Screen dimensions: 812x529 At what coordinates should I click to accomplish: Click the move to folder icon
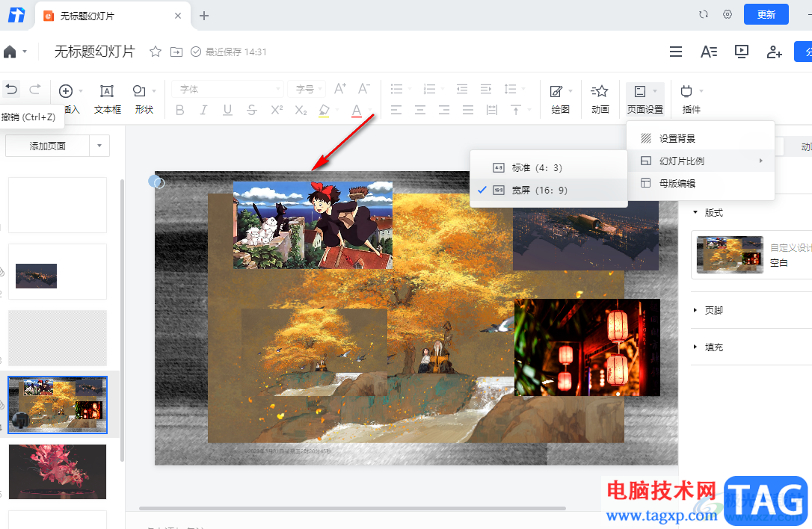(176, 52)
